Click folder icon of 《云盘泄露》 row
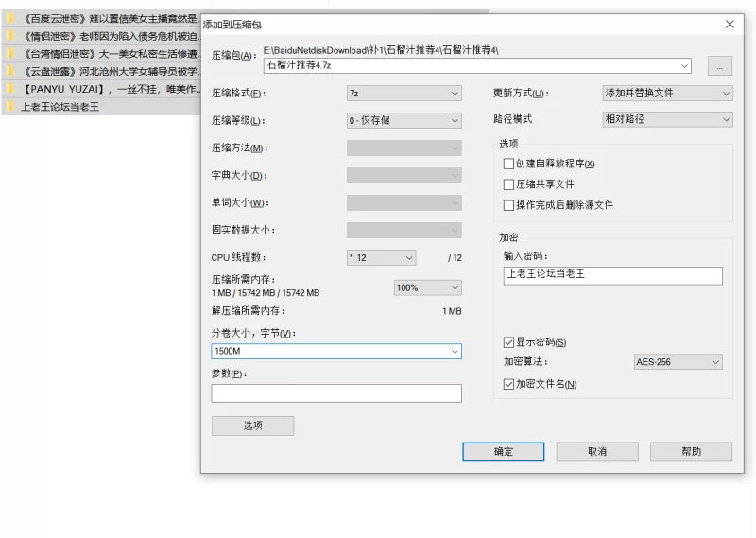Screen dimensions: 756x538 coord(9,72)
